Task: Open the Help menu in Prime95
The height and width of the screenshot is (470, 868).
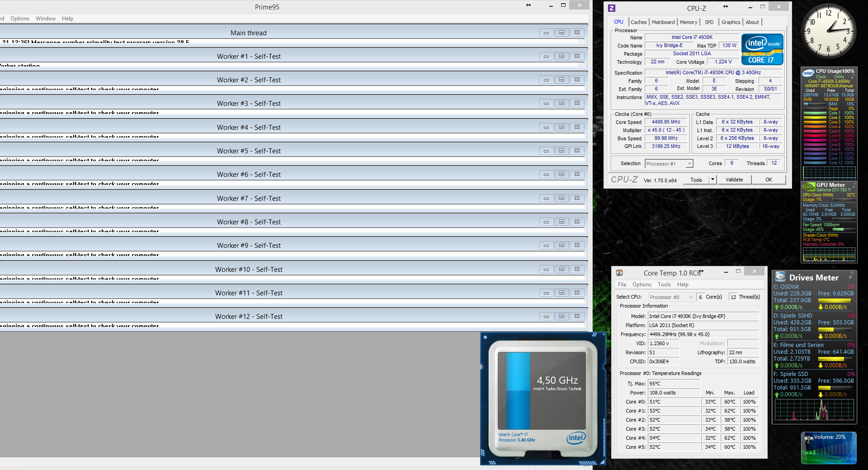Action: click(67, 19)
